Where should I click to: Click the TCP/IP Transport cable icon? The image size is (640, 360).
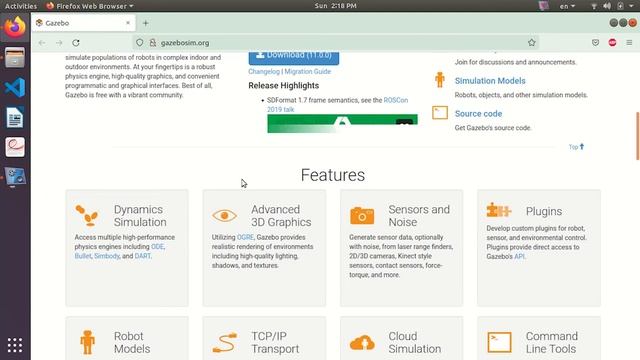point(225,342)
